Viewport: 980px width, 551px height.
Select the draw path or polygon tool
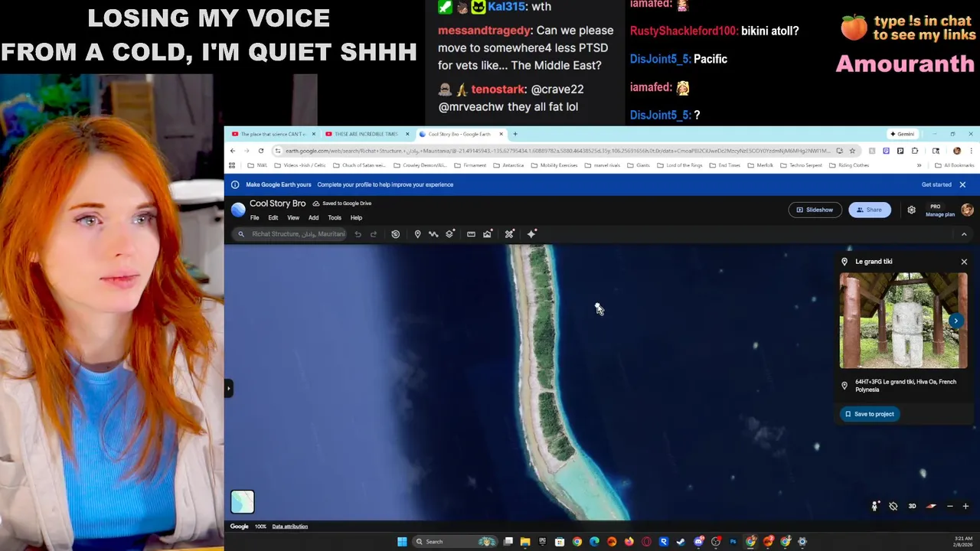coord(433,234)
